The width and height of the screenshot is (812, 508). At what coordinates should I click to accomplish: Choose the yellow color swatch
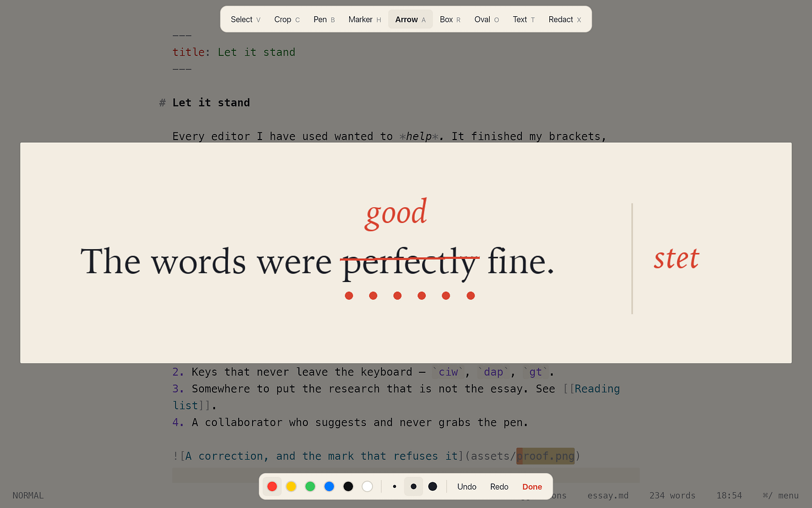coord(291,487)
